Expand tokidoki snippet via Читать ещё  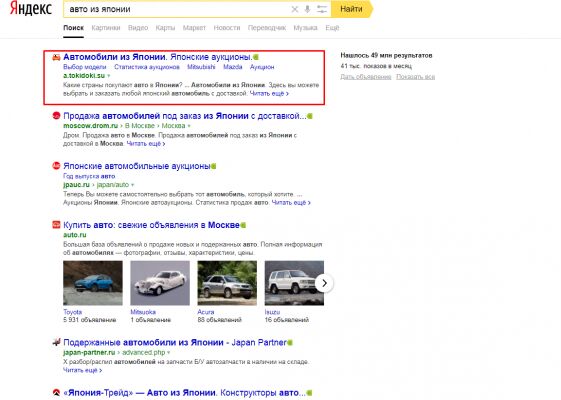click(x=269, y=93)
